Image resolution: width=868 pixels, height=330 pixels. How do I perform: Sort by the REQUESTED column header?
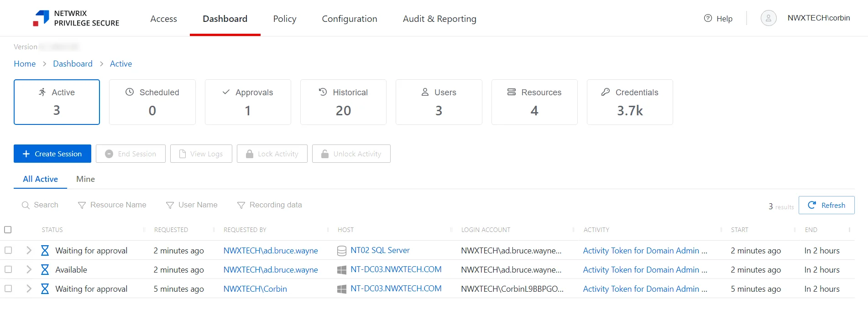[171, 230]
